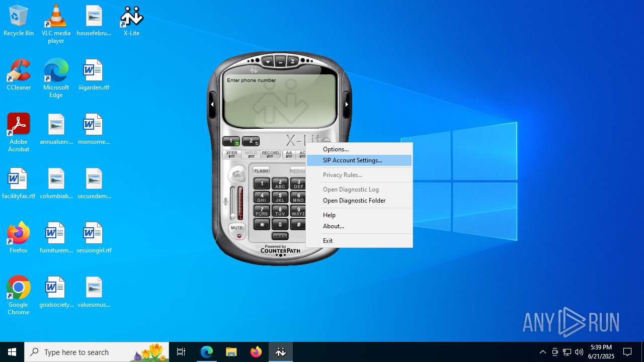Open the Recycle Bin desktop icon
The width and height of the screenshot is (644, 362).
(19, 21)
